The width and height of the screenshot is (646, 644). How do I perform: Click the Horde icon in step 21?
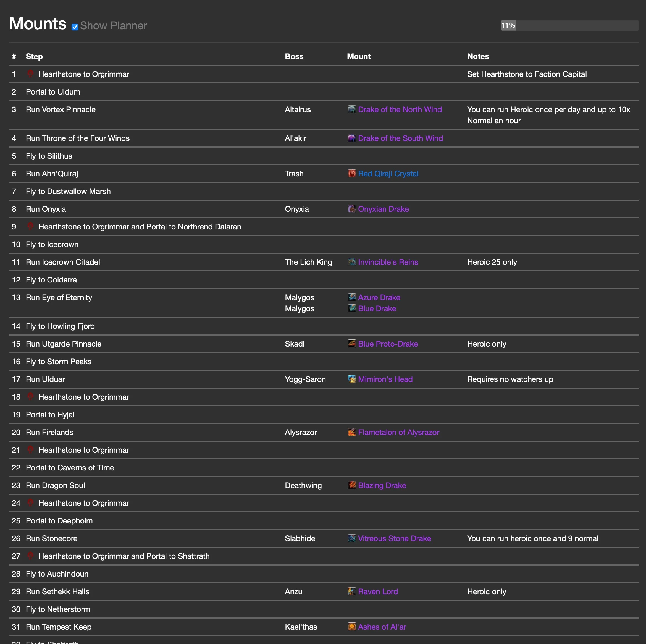[30, 450]
